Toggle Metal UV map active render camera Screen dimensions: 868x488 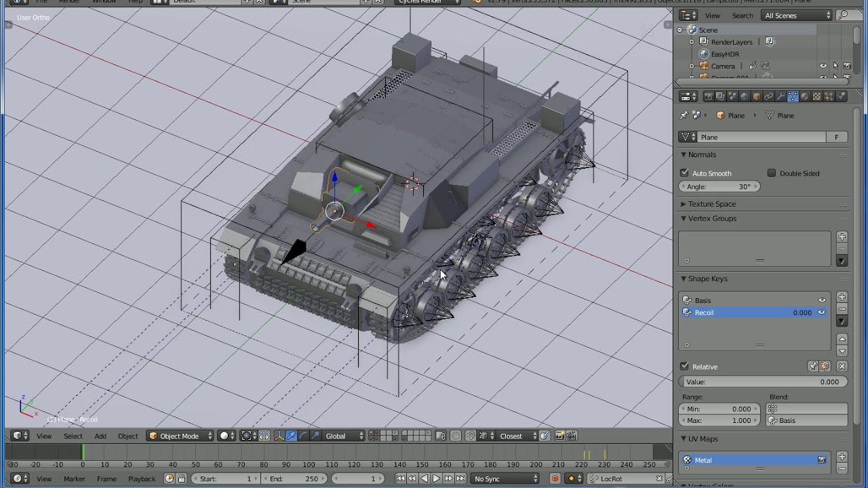click(822, 460)
